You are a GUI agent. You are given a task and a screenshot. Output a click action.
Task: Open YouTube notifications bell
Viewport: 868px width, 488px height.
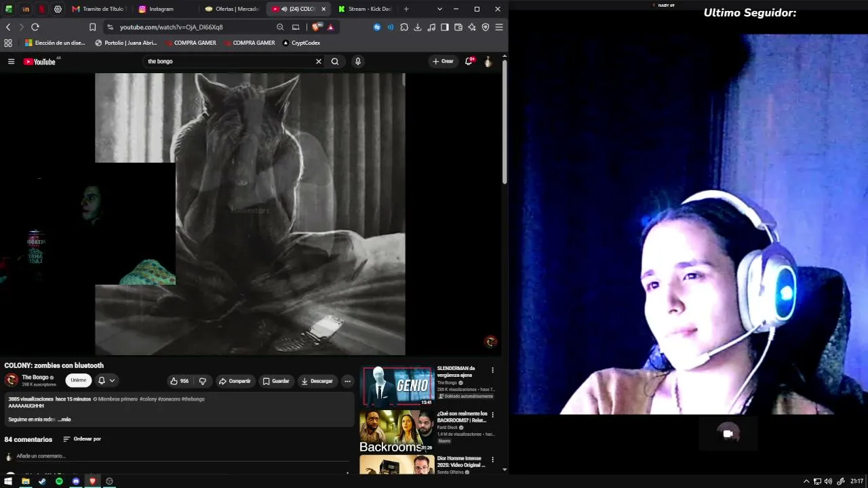click(469, 62)
